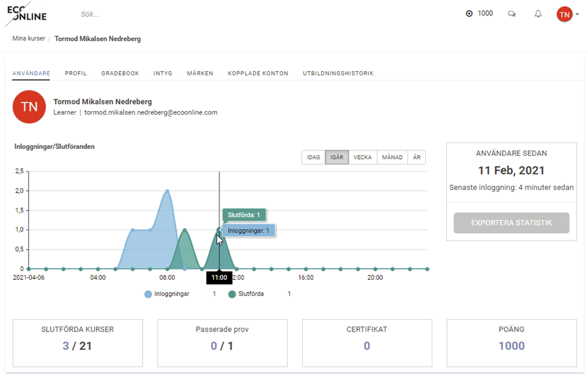Open the Gradebook tab
588x377 pixels.
120,73
